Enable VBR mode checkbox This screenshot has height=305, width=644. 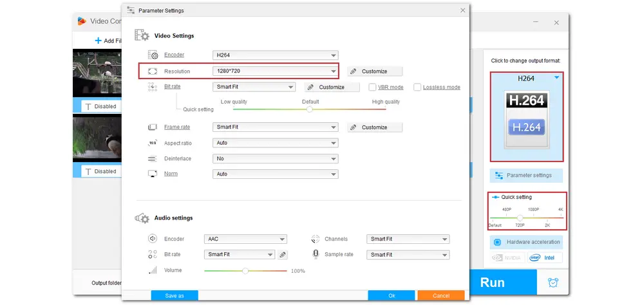coord(372,87)
